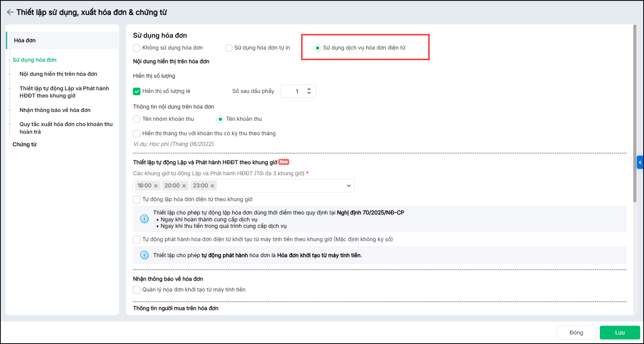
Task: Uncheck Hiển thị số lượng lẻ
Action: tap(137, 91)
